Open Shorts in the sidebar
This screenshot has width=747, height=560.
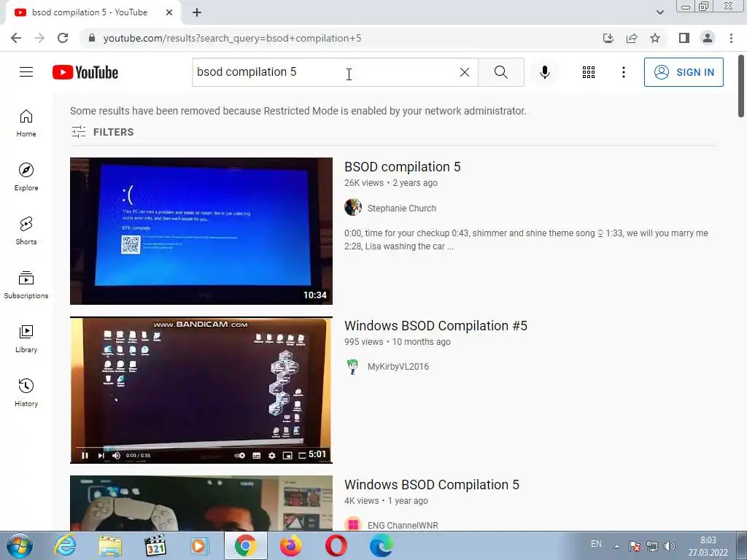[x=26, y=231]
